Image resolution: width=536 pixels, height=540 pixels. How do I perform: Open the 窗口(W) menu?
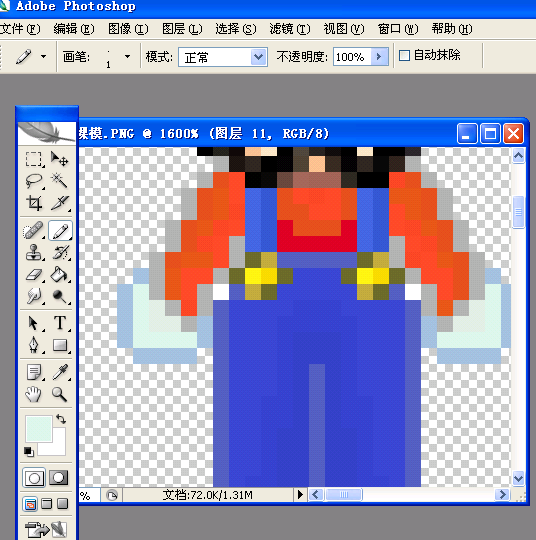point(398,29)
